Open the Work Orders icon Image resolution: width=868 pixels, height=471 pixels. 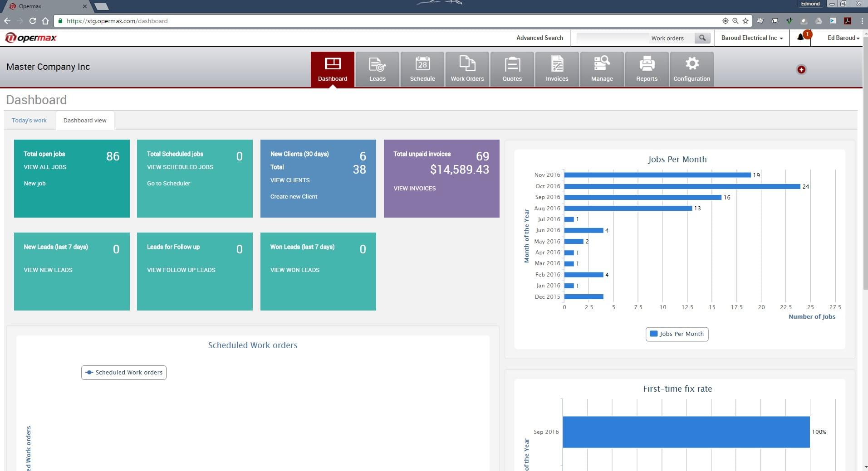tap(467, 69)
